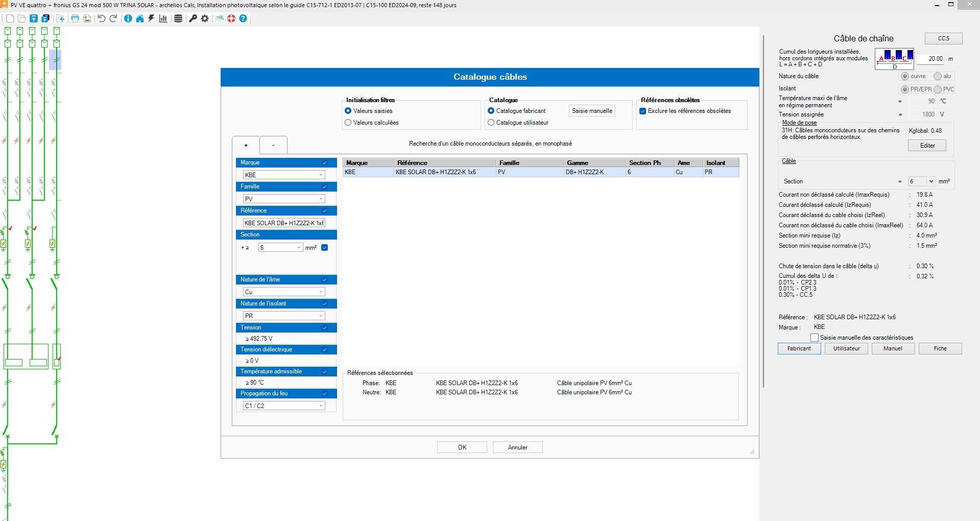980x521 pixels.
Task: Open the right-panel Section mm² dropdown
Action: click(x=922, y=181)
